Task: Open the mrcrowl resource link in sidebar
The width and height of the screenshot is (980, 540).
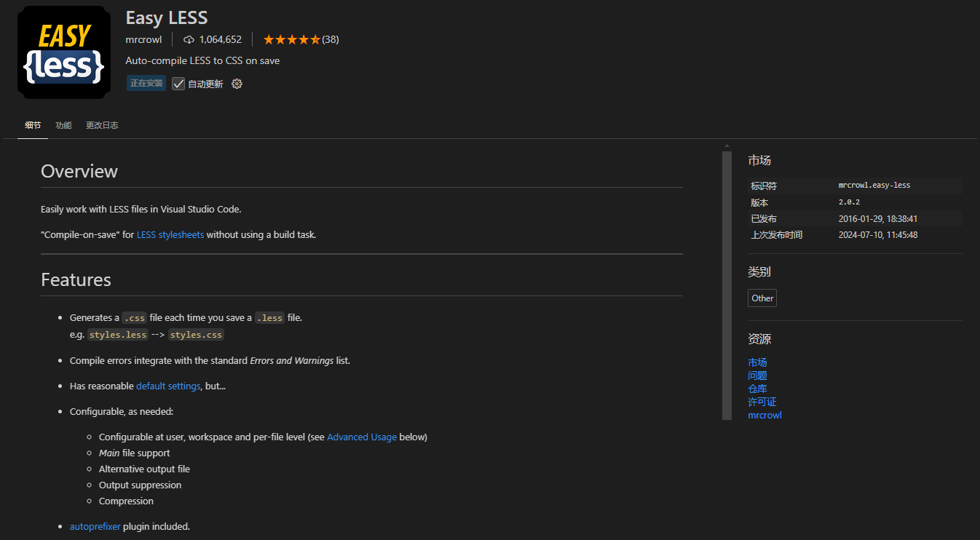Action: 764,415
